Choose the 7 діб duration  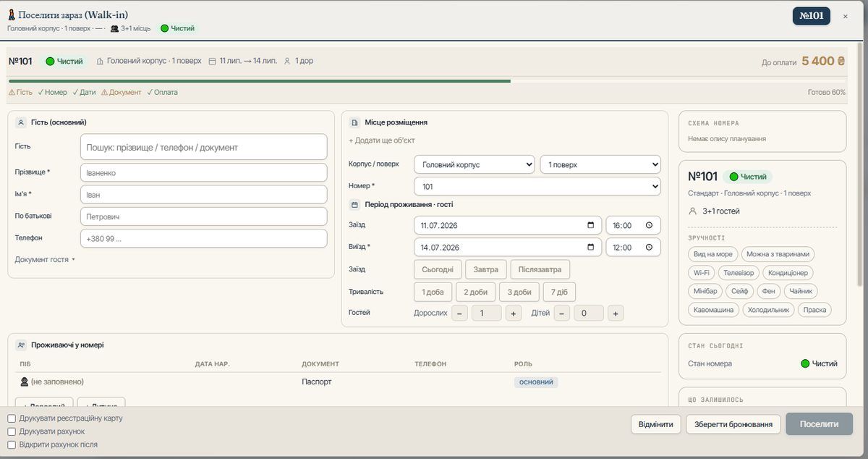point(560,292)
